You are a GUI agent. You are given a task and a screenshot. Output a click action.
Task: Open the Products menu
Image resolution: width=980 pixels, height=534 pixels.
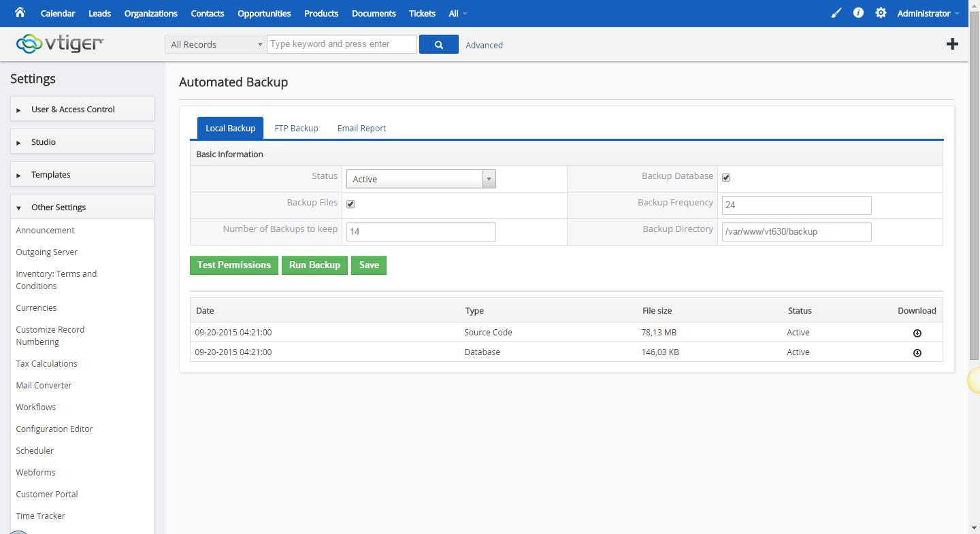[321, 14]
